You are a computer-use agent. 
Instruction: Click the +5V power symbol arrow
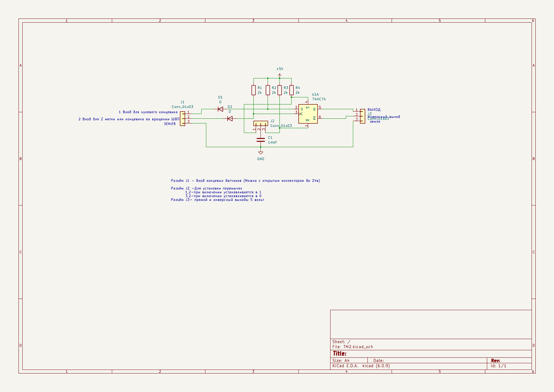point(280,75)
